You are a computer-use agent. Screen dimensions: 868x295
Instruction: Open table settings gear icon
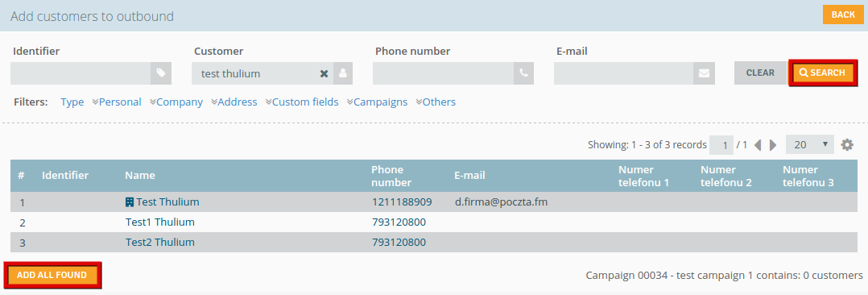[x=847, y=145]
